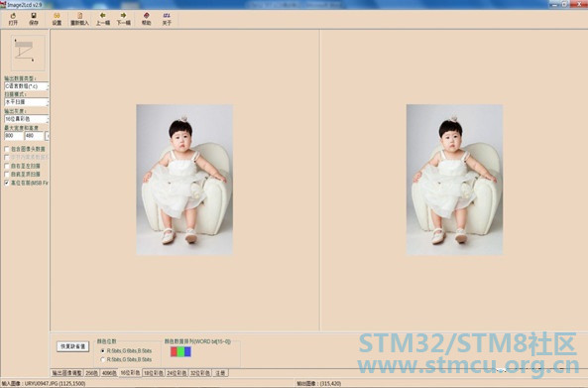Click the output image preview on the right
This screenshot has height=388, width=588.
(454, 181)
